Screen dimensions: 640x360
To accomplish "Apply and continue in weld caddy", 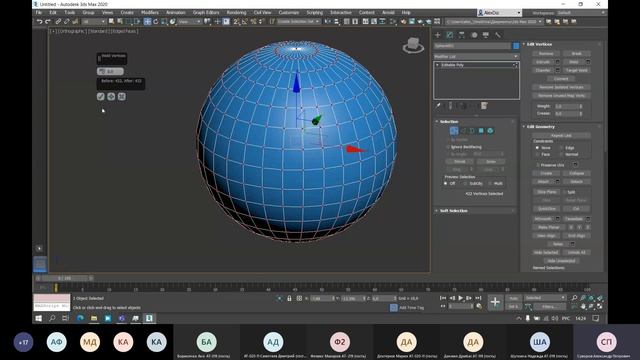I will [111, 96].
